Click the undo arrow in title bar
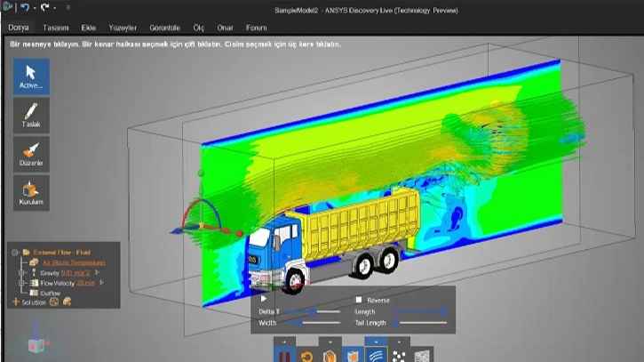This screenshot has width=644, height=362. (26, 7)
